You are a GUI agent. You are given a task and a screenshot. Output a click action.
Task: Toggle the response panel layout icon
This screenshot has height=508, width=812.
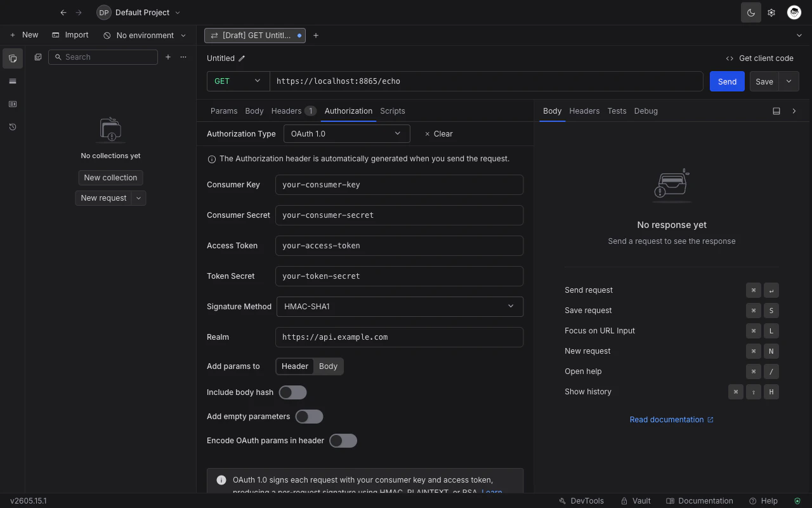tap(776, 111)
